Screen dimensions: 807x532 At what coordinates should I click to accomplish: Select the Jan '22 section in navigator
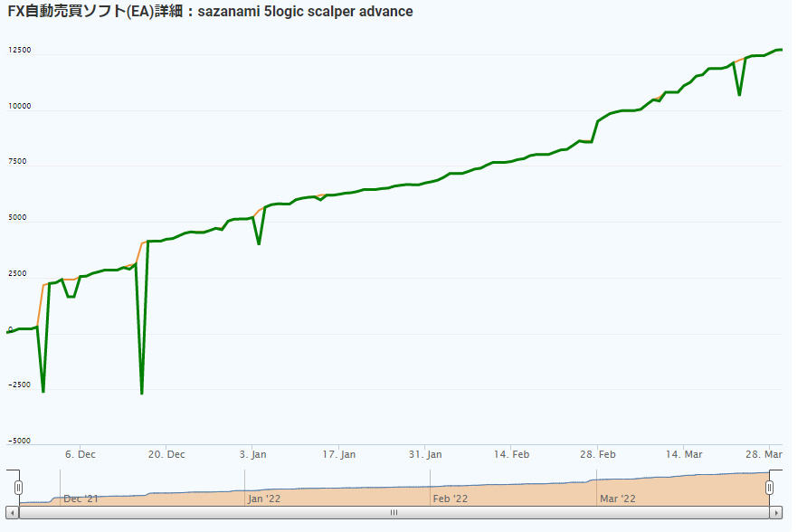[x=264, y=499]
